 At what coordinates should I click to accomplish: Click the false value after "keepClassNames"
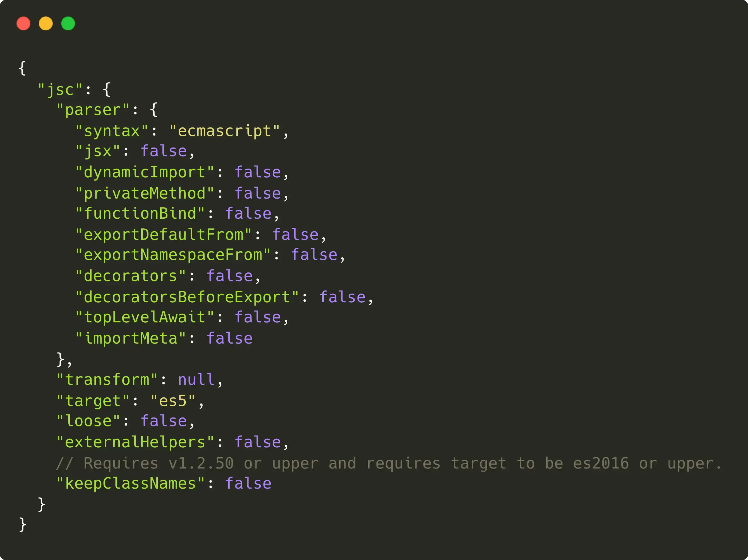[248, 484]
